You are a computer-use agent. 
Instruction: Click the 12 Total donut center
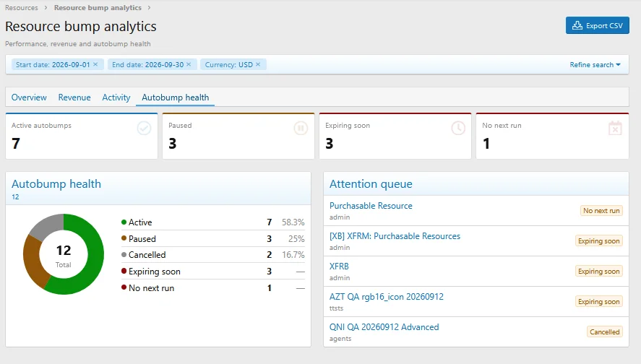[64, 256]
